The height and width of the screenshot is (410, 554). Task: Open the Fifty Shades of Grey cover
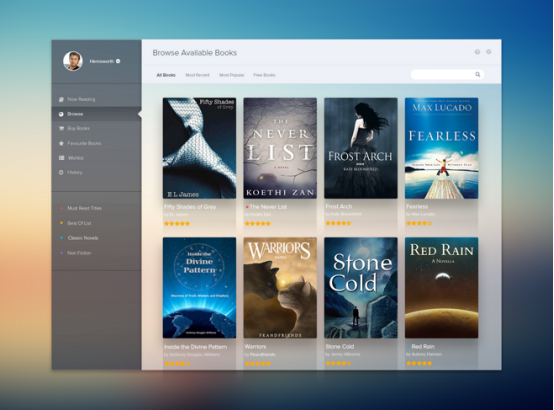199,148
